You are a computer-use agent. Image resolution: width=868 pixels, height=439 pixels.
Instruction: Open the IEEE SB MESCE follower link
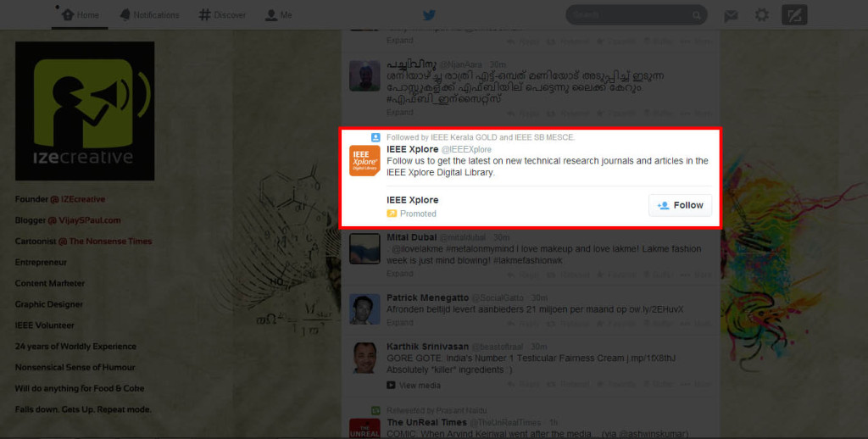[544, 137]
